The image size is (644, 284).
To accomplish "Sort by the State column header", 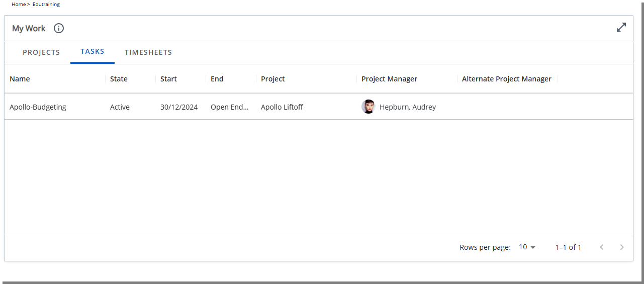I will pos(119,79).
